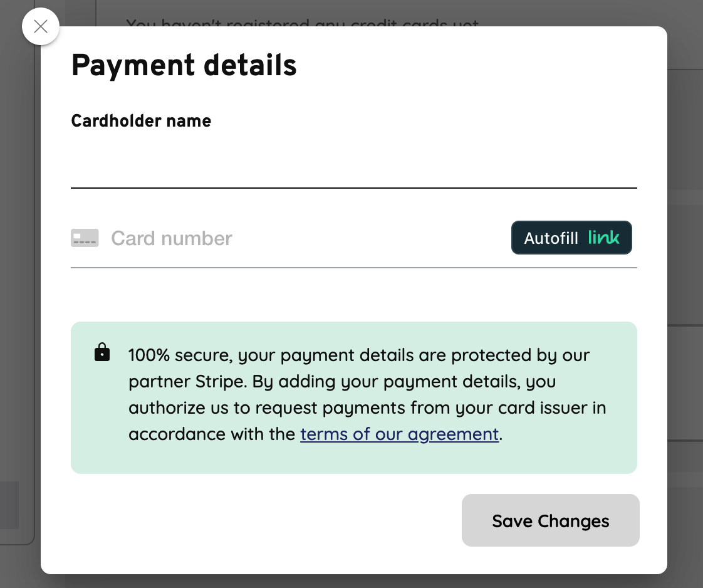The height and width of the screenshot is (588, 703).
Task: Click the X icon to dismiss the dialog
Action: 40,26
